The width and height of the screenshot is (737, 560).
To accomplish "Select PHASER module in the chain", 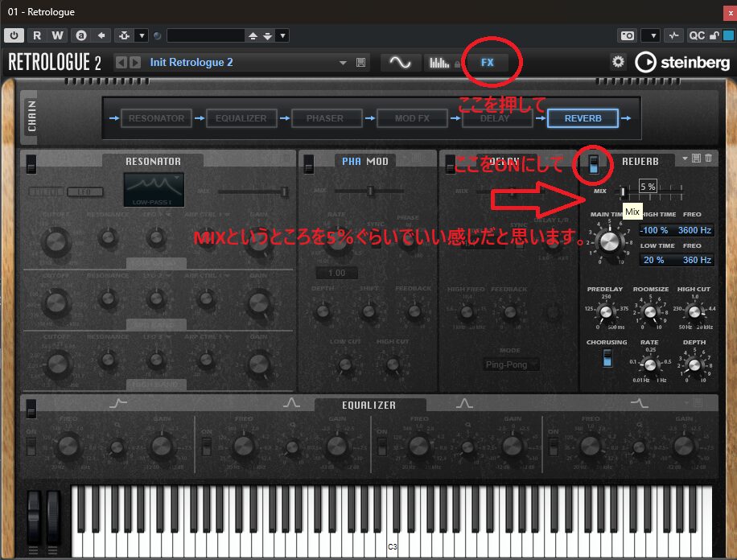I will (x=325, y=118).
